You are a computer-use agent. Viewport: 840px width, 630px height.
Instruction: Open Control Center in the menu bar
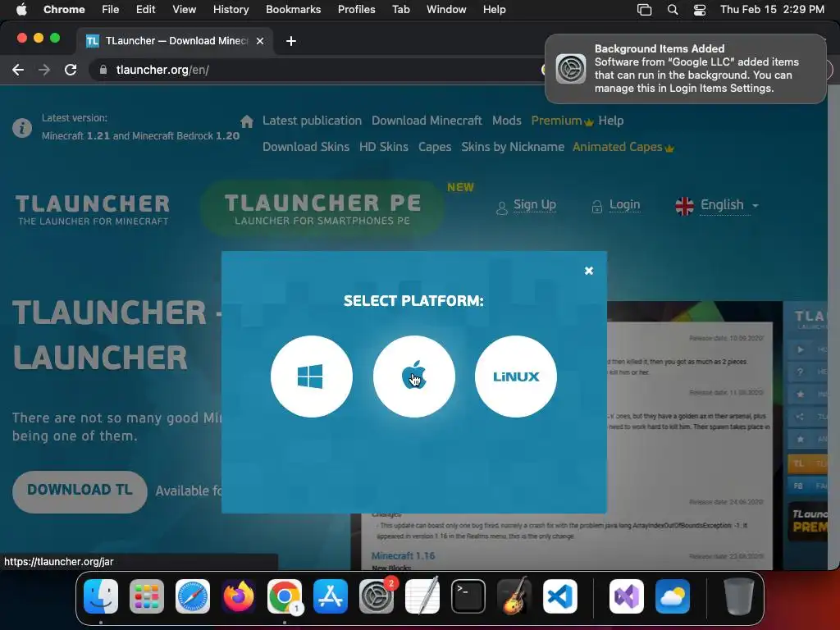699,9
